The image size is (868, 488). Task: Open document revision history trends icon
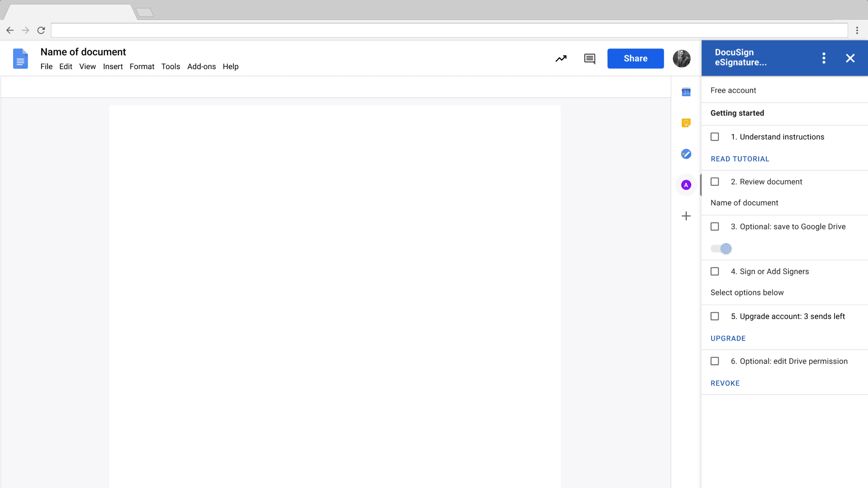[x=561, y=59]
